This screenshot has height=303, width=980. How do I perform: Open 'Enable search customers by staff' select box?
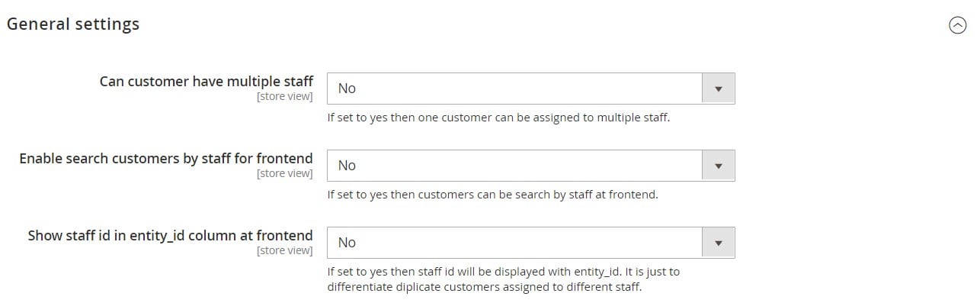(x=531, y=166)
